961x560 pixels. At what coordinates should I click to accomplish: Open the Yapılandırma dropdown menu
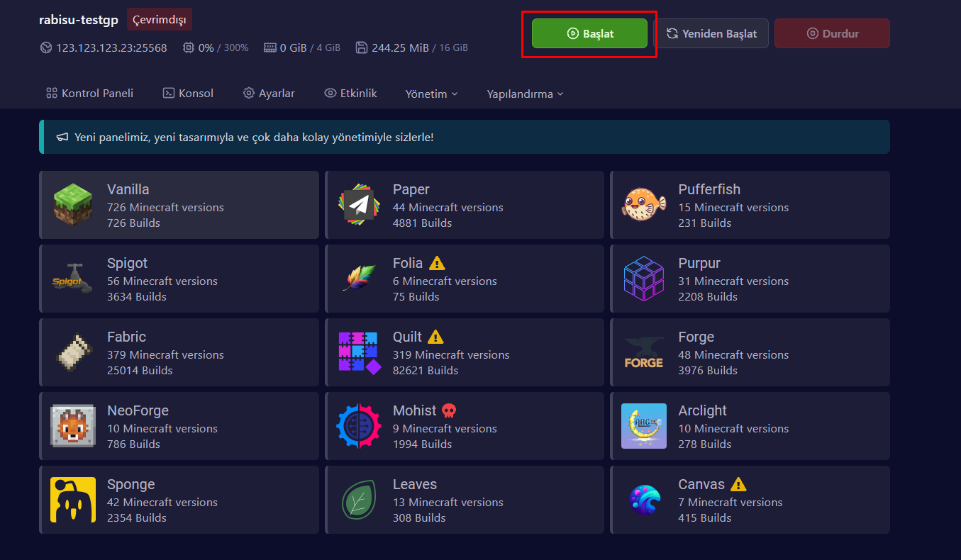pyautogui.click(x=525, y=94)
